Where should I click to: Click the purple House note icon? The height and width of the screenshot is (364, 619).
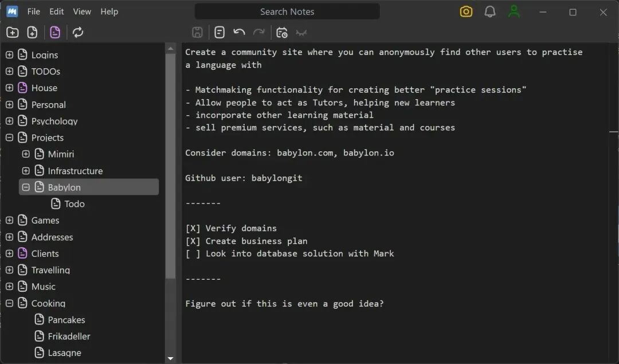click(x=23, y=88)
